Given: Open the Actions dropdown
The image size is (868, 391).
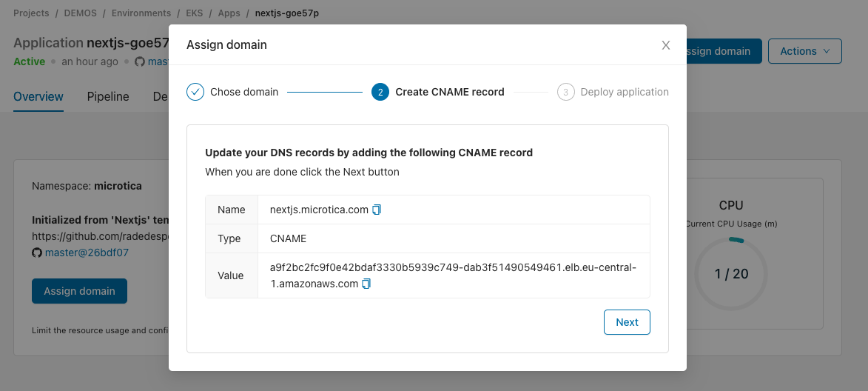Looking at the screenshot, I should click(805, 51).
